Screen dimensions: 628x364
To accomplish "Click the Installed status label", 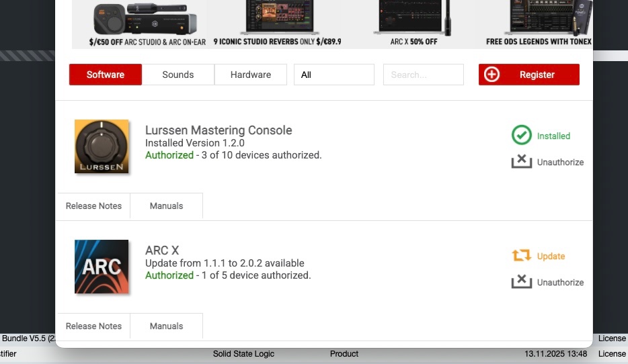I will (553, 136).
